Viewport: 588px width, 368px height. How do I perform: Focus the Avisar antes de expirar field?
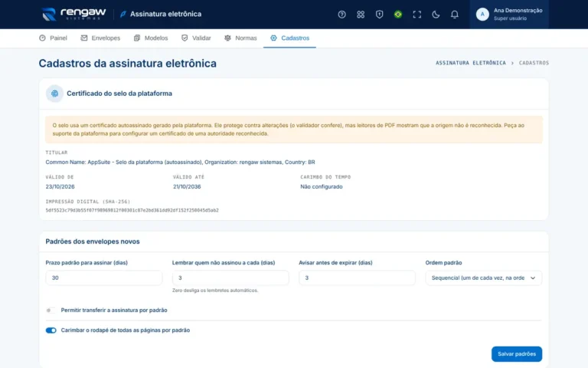357,278
